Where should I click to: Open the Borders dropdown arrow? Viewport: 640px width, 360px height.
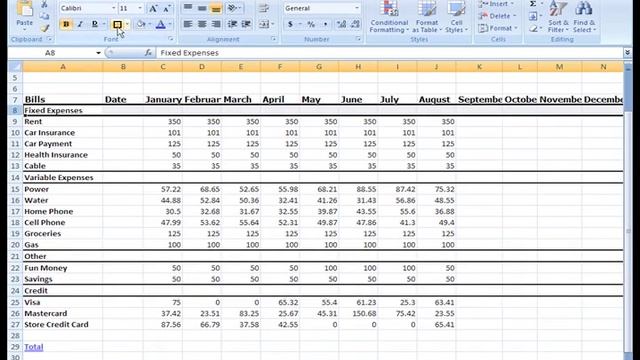click(127, 24)
